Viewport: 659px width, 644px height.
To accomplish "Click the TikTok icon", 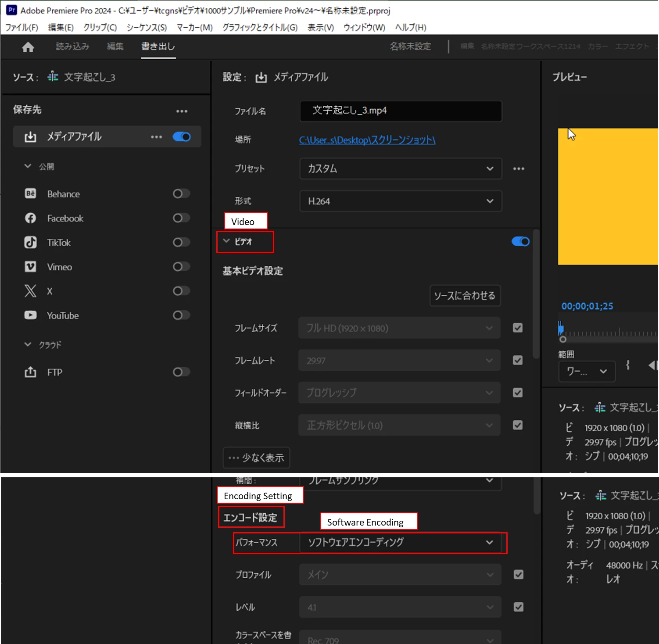I will (30, 242).
